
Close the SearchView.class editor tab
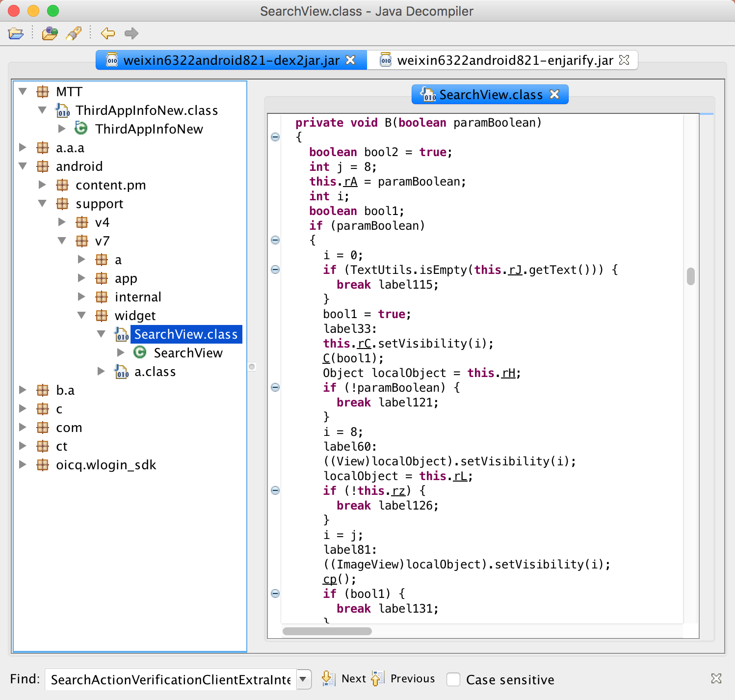coord(554,94)
